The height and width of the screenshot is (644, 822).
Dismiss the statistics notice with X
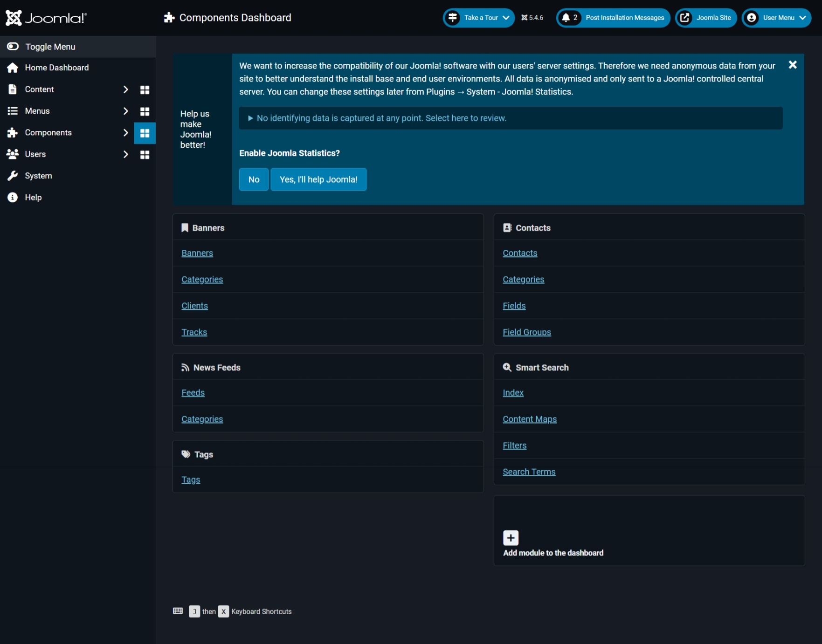793,65
